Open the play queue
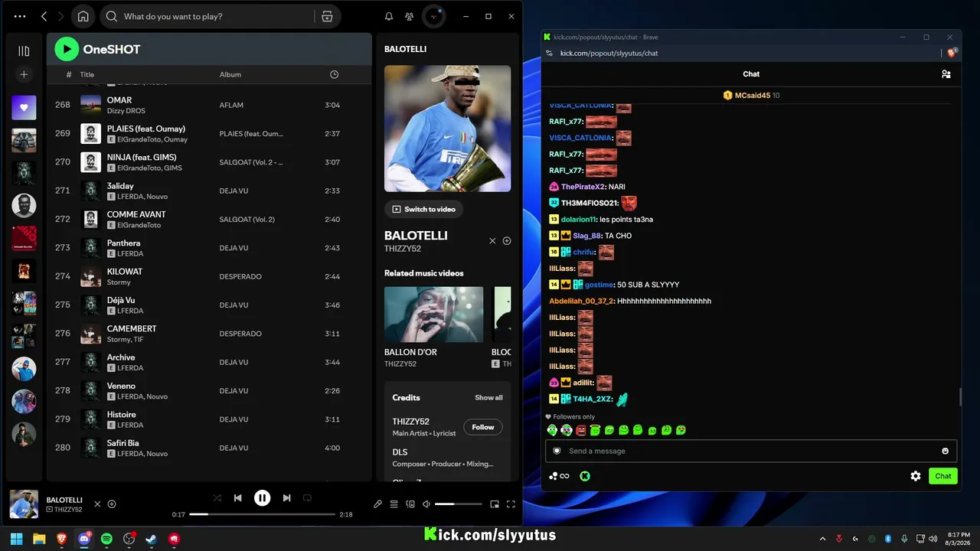 point(394,504)
